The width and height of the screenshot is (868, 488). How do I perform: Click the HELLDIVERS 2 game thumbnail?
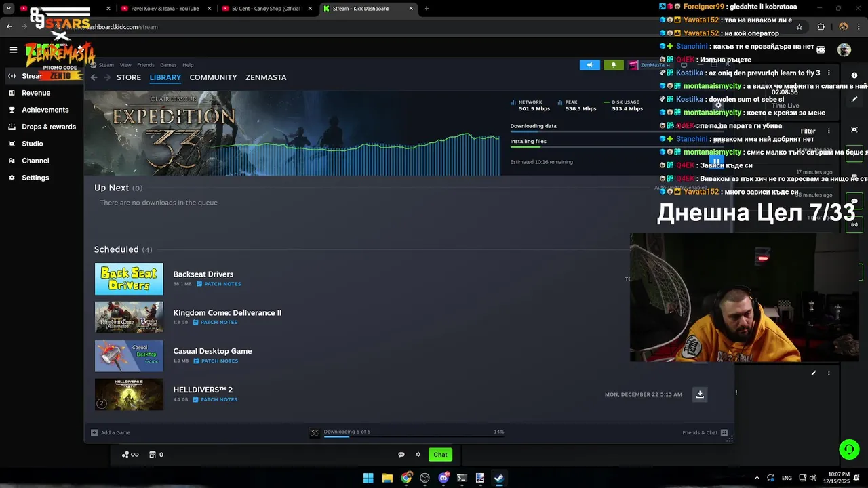[129, 394]
